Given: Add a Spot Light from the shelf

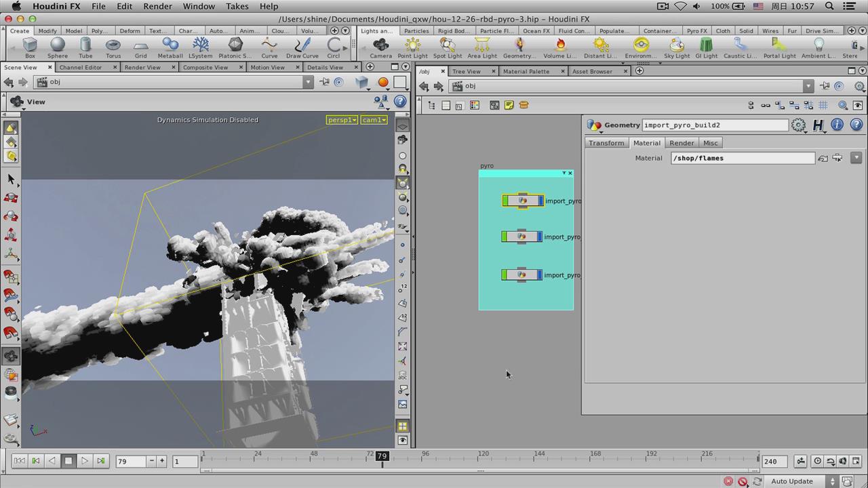Looking at the screenshot, I should [448, 48].
